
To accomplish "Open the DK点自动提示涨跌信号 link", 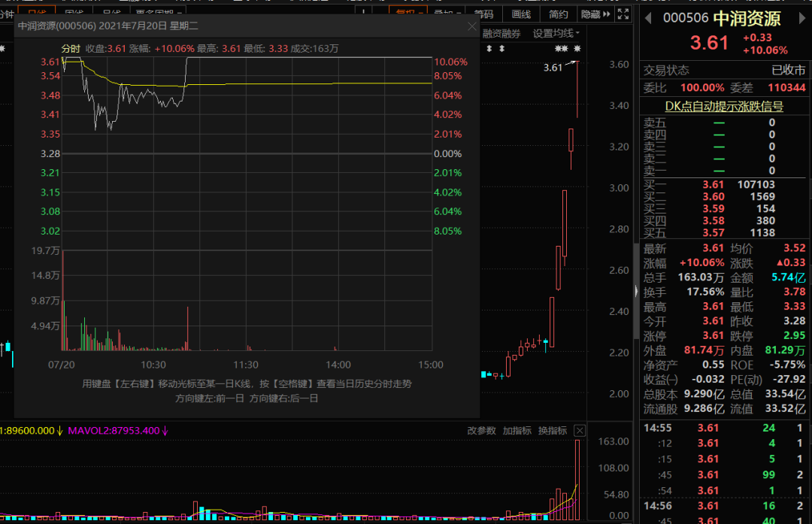I will click(724, 106).
